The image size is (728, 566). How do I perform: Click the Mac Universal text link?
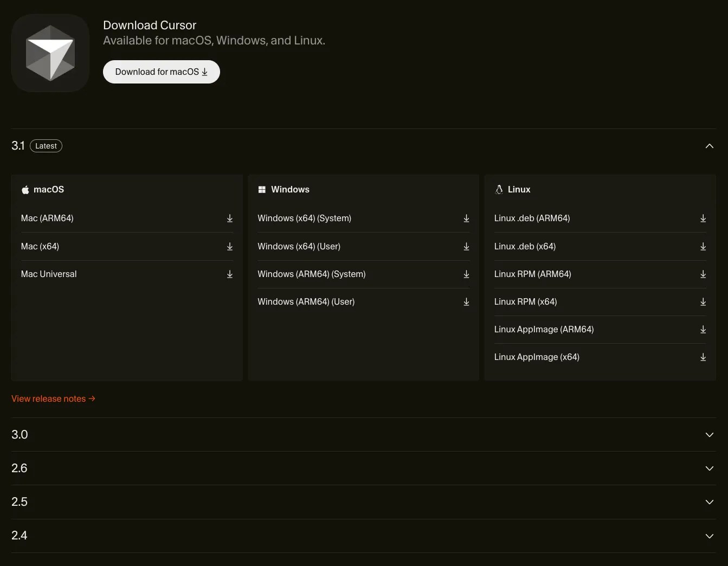[x=49, y=274]
